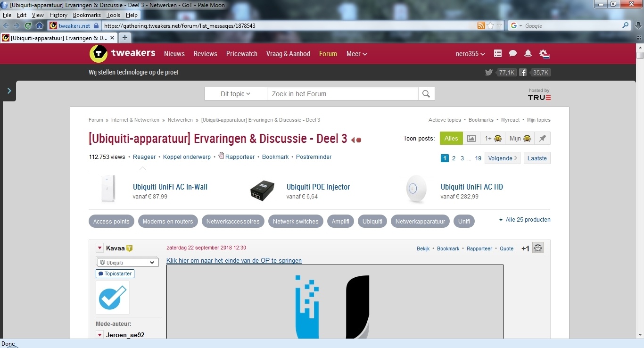Open the Ubiquiti dropdown under Kavaa
The width and height of the screenshot is (644, 348).
(128, 263)
